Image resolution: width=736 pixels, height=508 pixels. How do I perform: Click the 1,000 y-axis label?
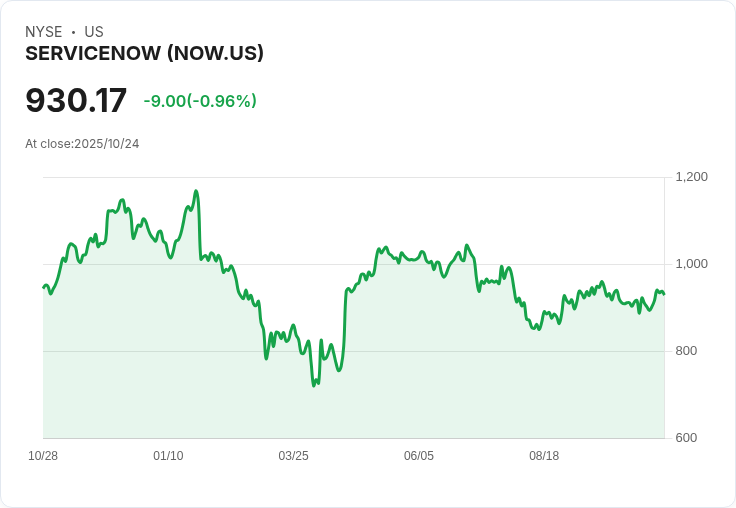(x=692, y=264)
